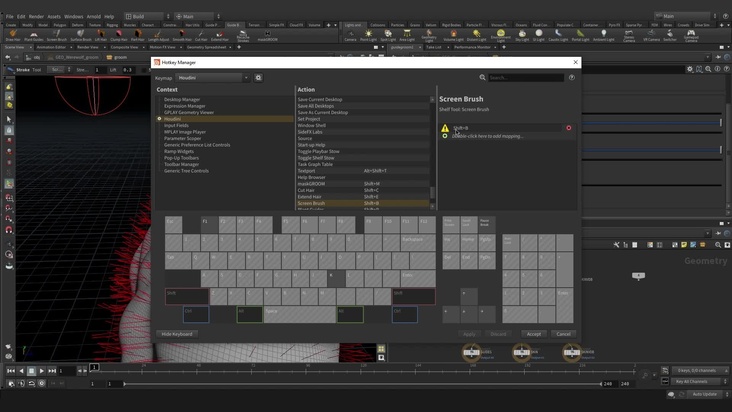Click the left Shift key on the keyboard
This screenshot has height=412, width=732.
pos(186,296)
